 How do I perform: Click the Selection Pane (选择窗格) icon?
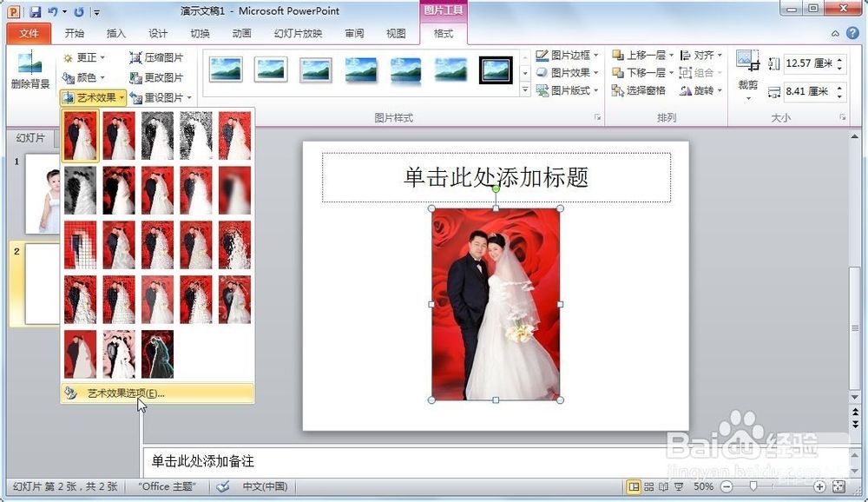pyautogui.click(x=618, y=90)
